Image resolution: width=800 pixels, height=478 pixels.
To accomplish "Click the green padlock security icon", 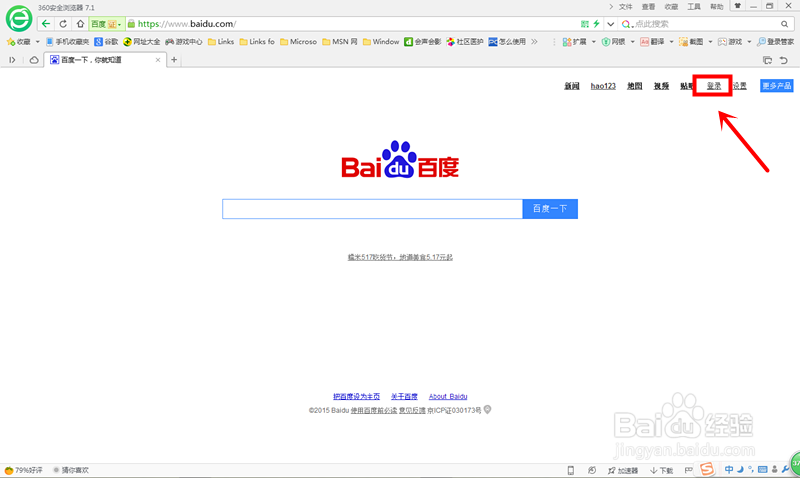I will click(x=131, y=24).
